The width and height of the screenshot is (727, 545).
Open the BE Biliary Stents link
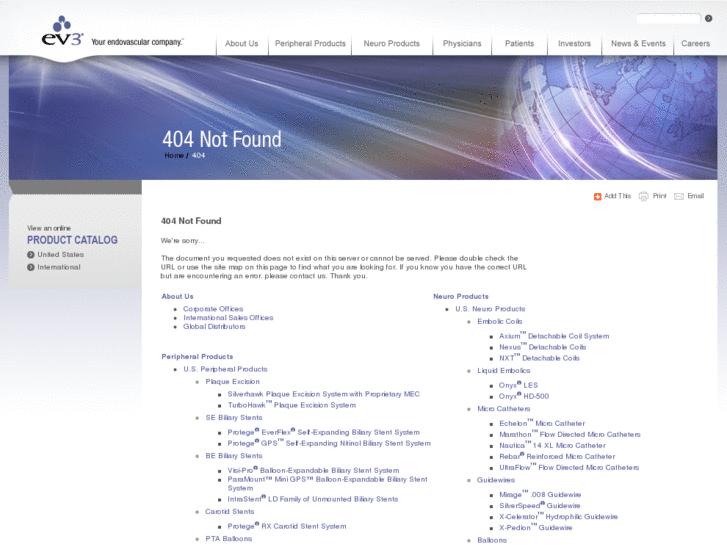point(234,456)
